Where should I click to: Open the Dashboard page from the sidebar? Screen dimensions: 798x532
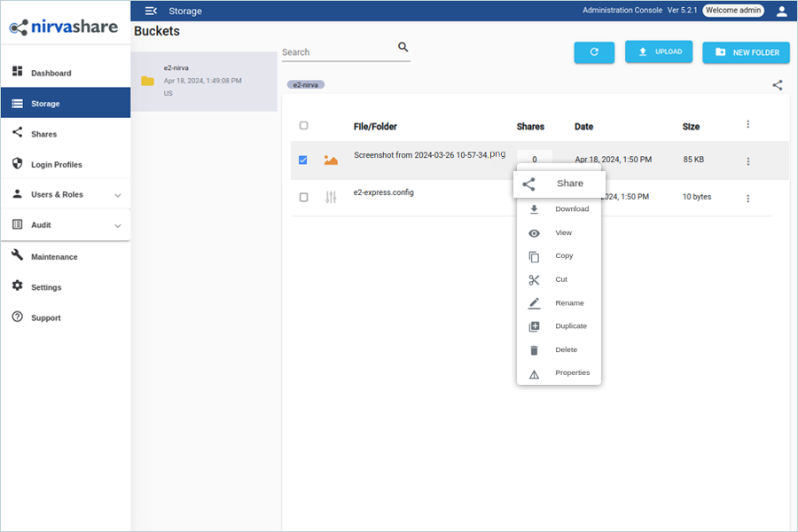(x=65, y=73)
